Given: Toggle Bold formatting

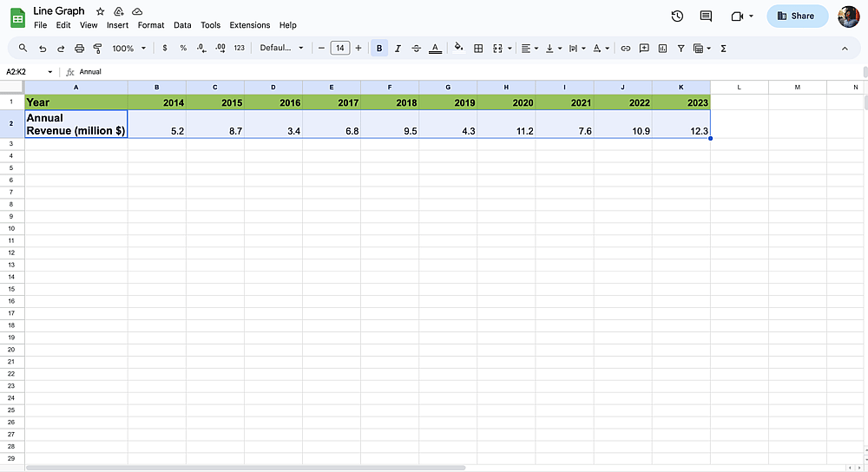Looking at the screenshot, I should 379,48.
